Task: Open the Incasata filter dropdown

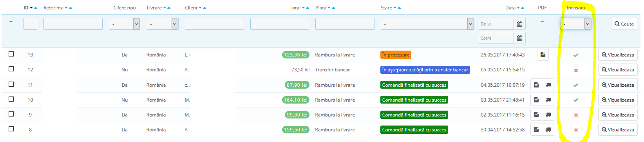Action: pos(575,24)
